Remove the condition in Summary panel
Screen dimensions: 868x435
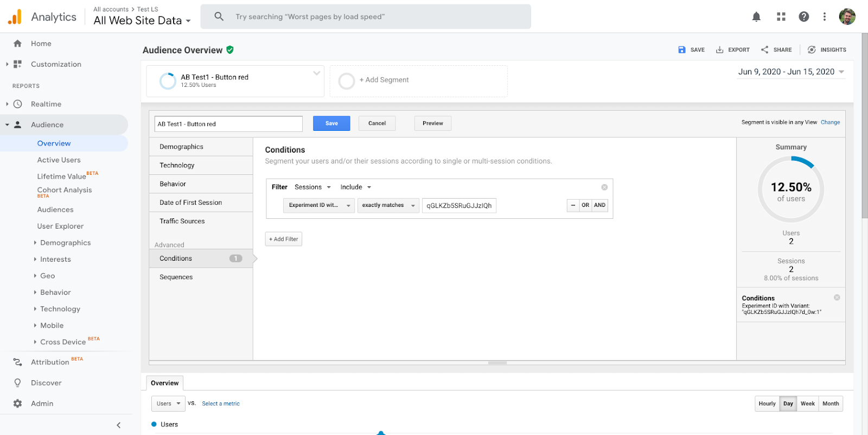point(837,298)
